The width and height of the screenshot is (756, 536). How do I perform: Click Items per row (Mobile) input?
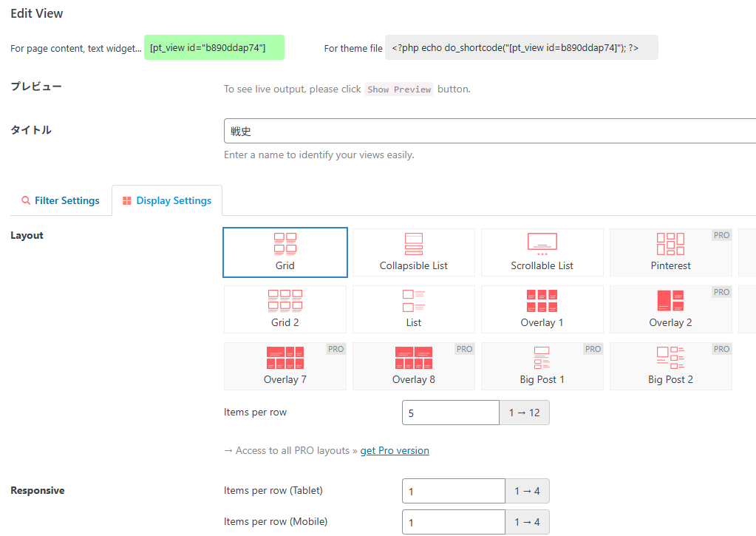453,522
